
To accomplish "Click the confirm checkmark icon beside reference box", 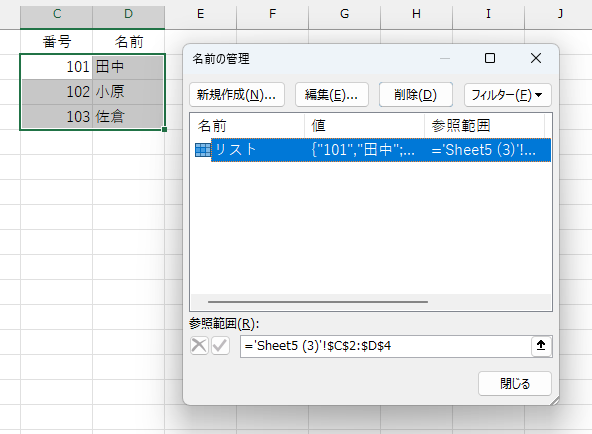I will pyautogui.click(x=220, y=345).
